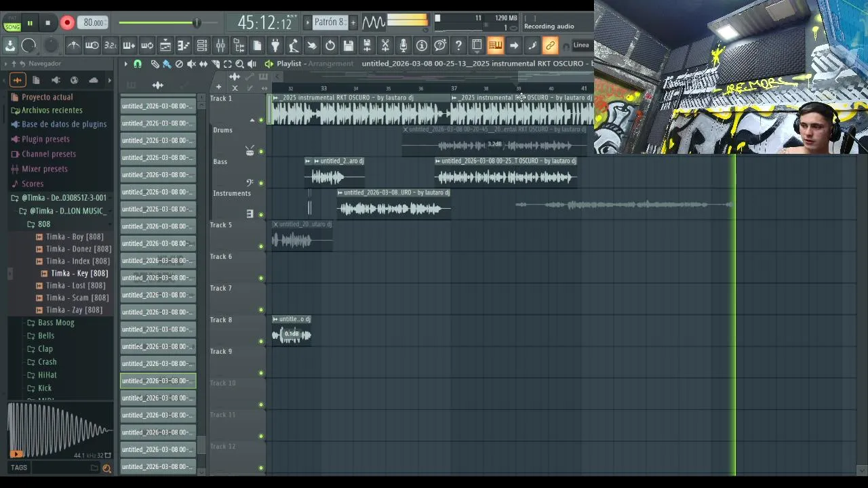Click the metronome icon in the toolbar
Viewport: 868px width, 488px height.
(74, 45)
